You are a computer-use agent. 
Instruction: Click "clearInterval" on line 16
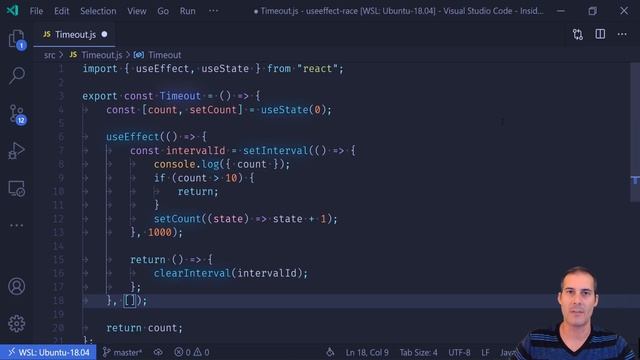pyautogui.click(x=192, y=273)
